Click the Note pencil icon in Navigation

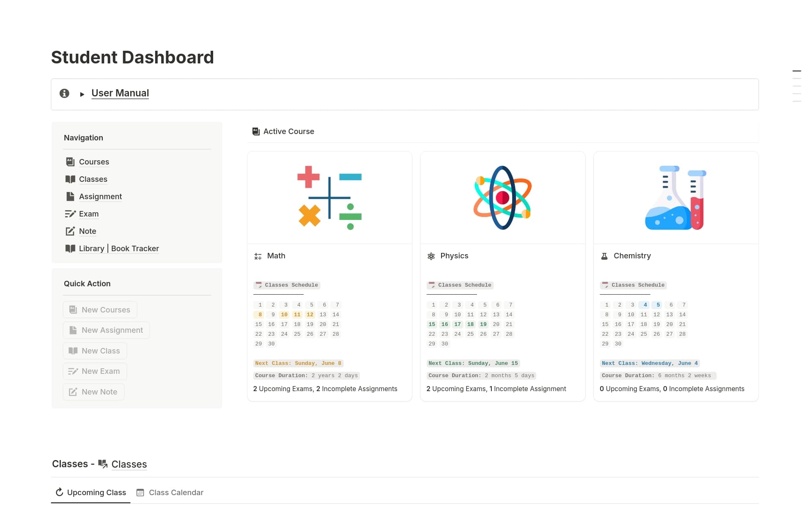point(70,231)
